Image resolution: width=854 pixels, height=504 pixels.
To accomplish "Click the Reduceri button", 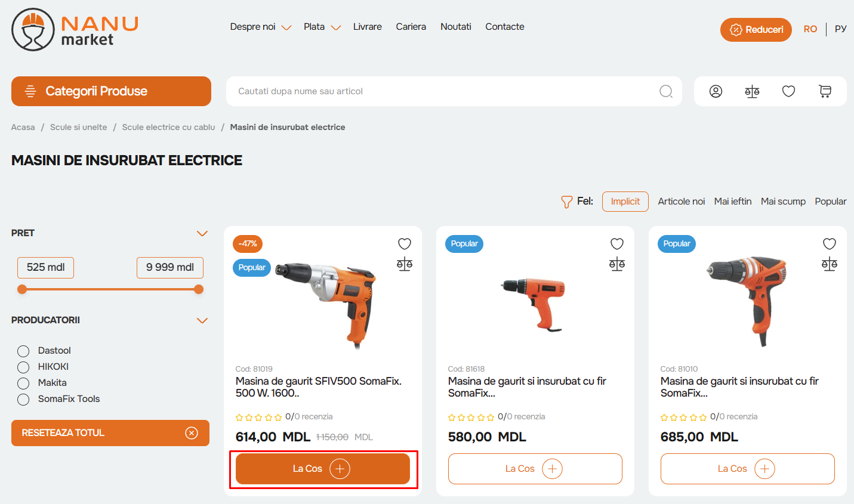I will [756, 30].
